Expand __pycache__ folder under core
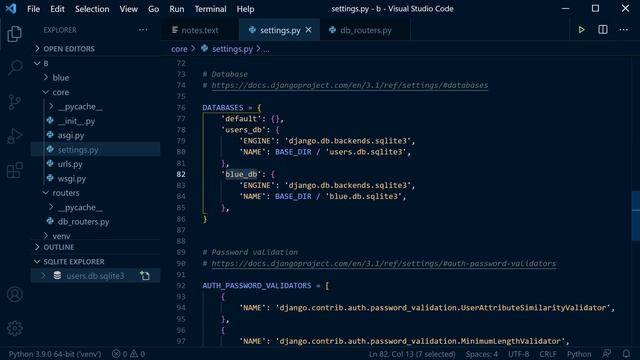The image size is (640, 360). point(51,107)
